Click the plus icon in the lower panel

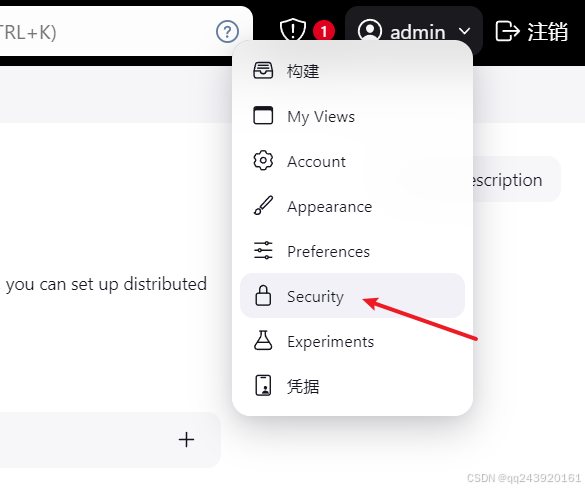point(186,440)
